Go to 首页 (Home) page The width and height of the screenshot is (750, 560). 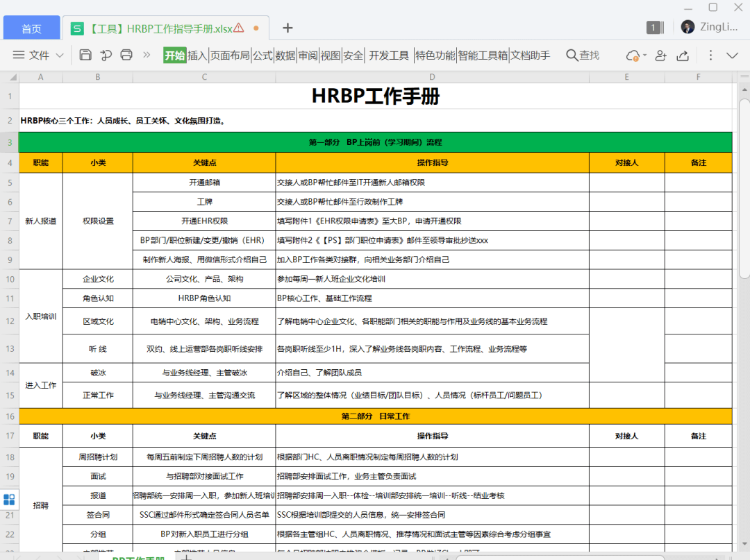(x=30, y=27)
